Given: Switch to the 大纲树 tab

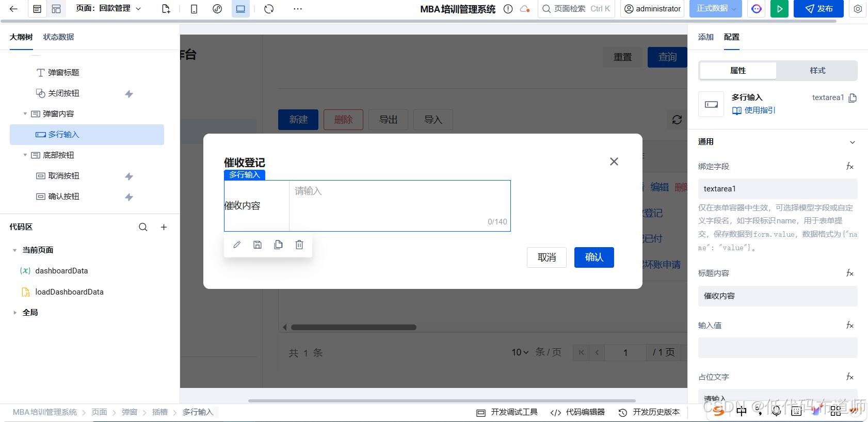Looking at the screenshot, I should tap(21, 37).
